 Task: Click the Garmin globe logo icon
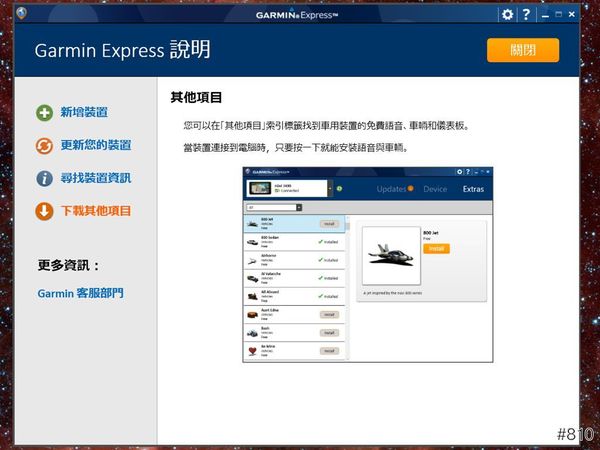click(x=22, y=13)
